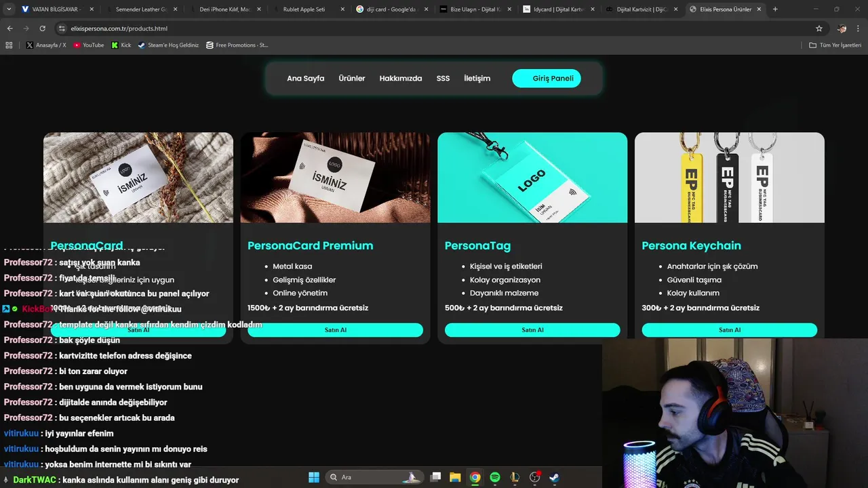Click the PersonaTag lanyard image

coord(532,178)
